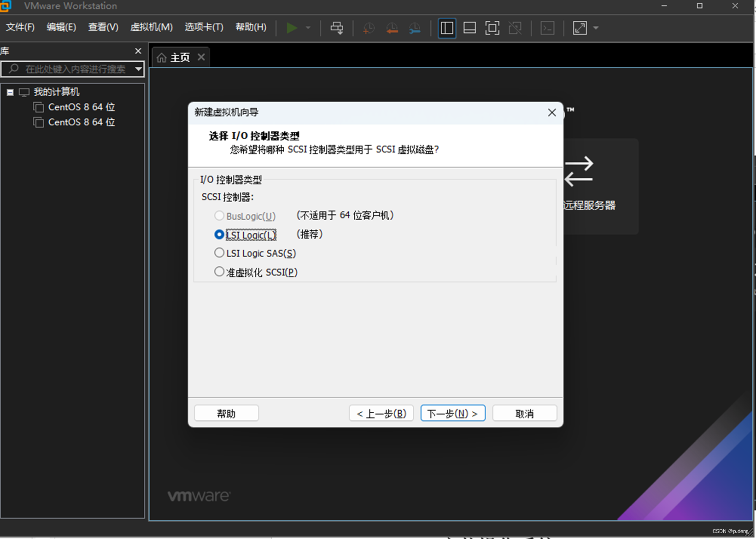Click the stretch guest display icon
Viewport: 756px width, 539px height.
pyautogui.click(x=580, y=28)
